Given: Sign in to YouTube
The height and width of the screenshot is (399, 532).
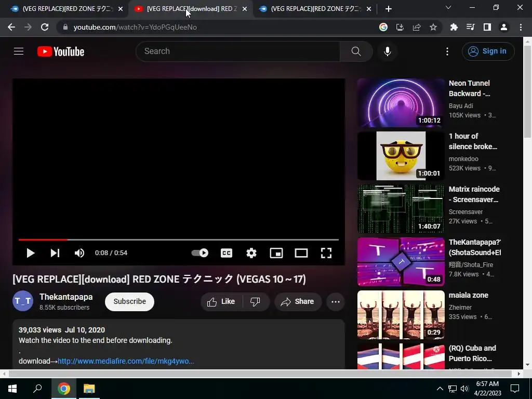Looking at the screenshot, I should [488, 51].
